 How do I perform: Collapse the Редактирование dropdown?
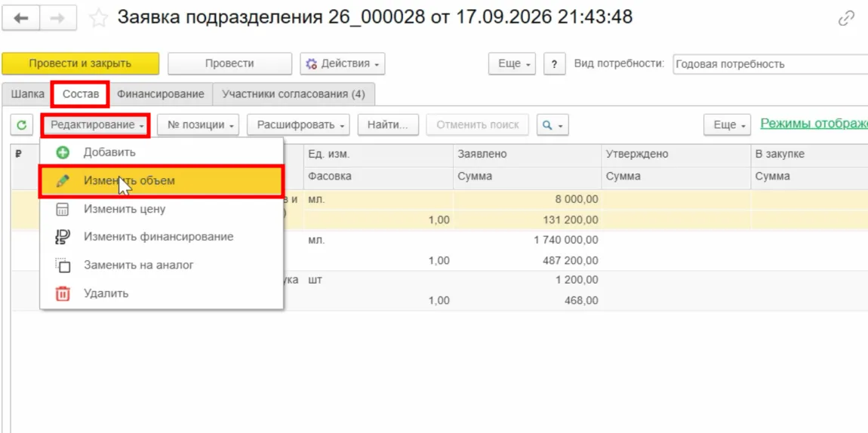(96, 125)
